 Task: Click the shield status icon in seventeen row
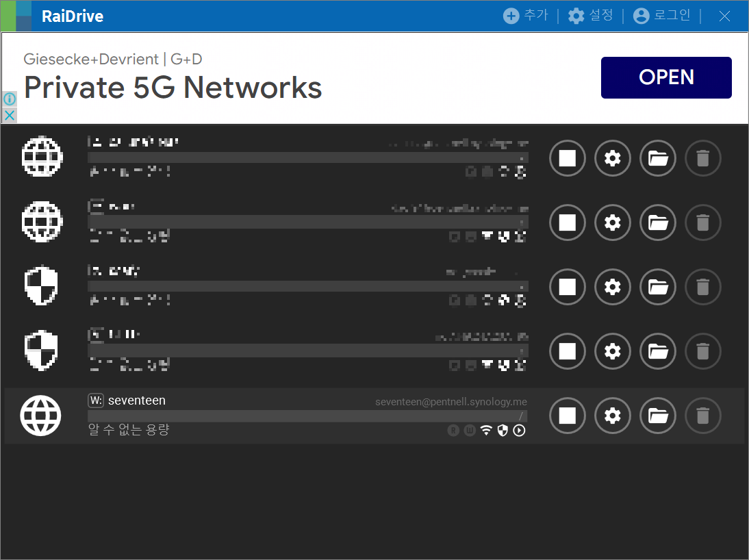coord(502,431)
